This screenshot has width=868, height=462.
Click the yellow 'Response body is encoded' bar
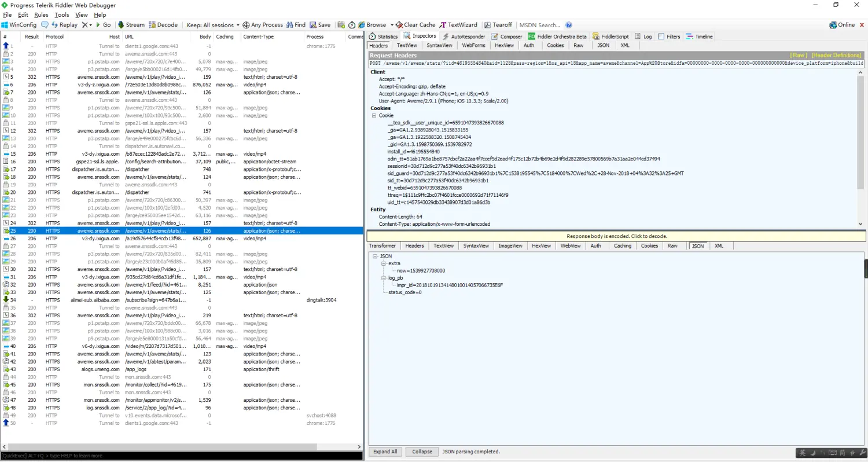(616, 236)
